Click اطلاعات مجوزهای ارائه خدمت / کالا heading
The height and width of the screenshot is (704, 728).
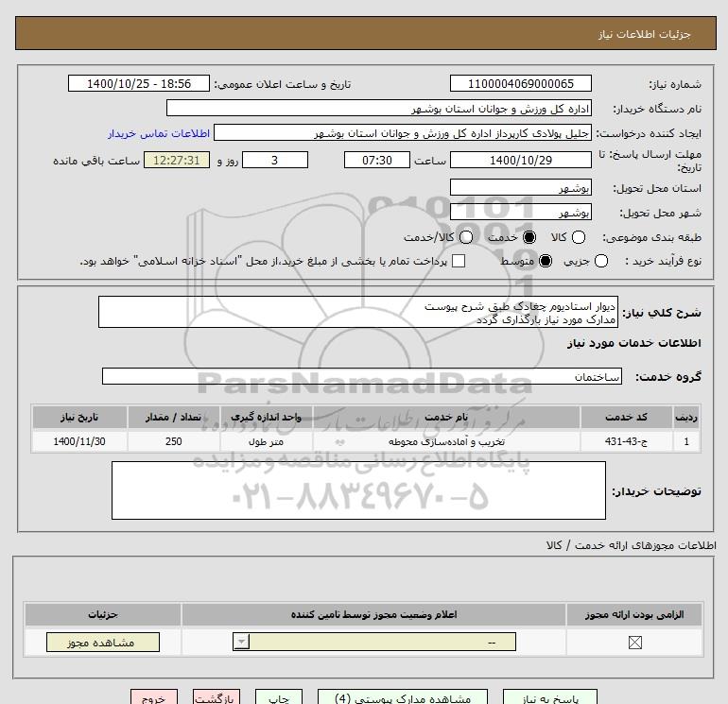[x=632, y=545]
